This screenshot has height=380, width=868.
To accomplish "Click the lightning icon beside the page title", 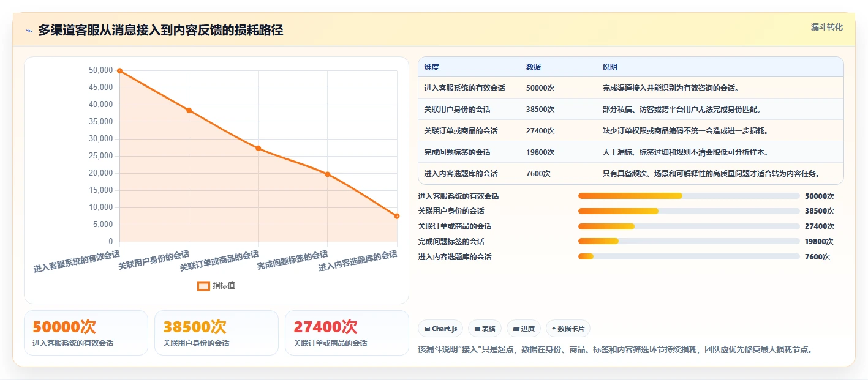I will [29, 31].
